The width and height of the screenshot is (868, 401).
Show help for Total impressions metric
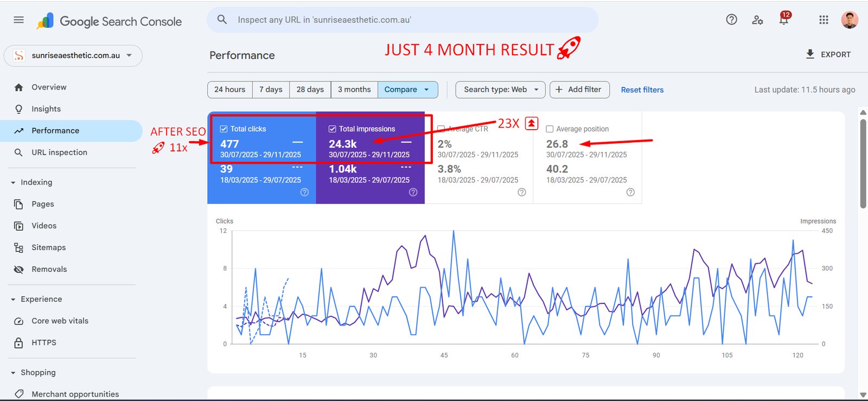tap(413, 192)
